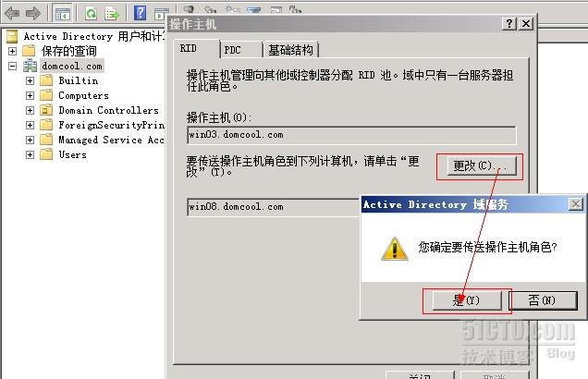Click the Back arrow toolbar icon
The image size is (588, 379).
coord(12,14)
